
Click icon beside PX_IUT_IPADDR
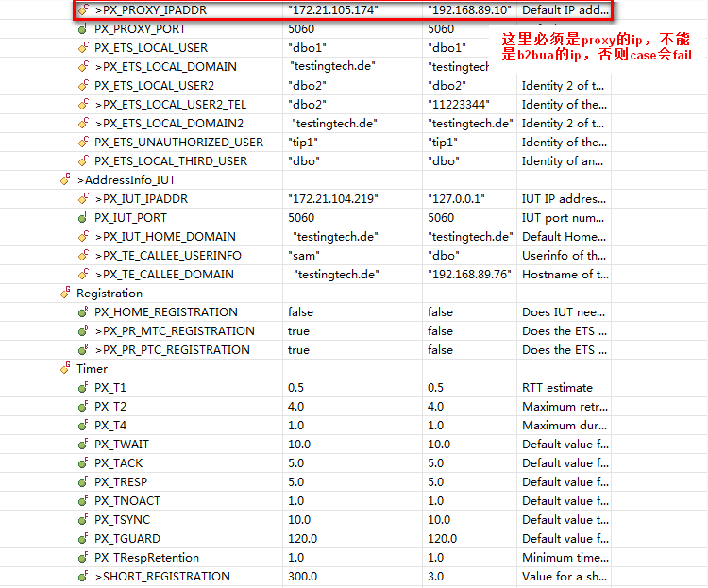[x=83, y=199]
